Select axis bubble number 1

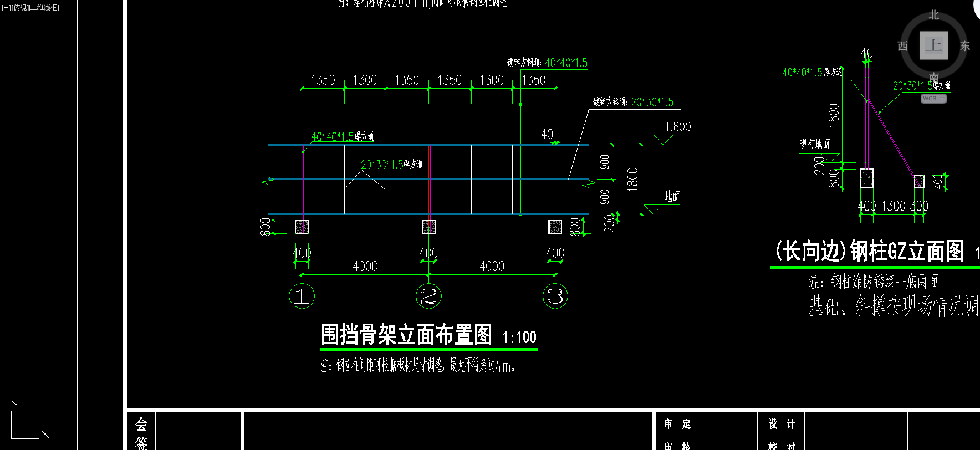tap(302, 296)
